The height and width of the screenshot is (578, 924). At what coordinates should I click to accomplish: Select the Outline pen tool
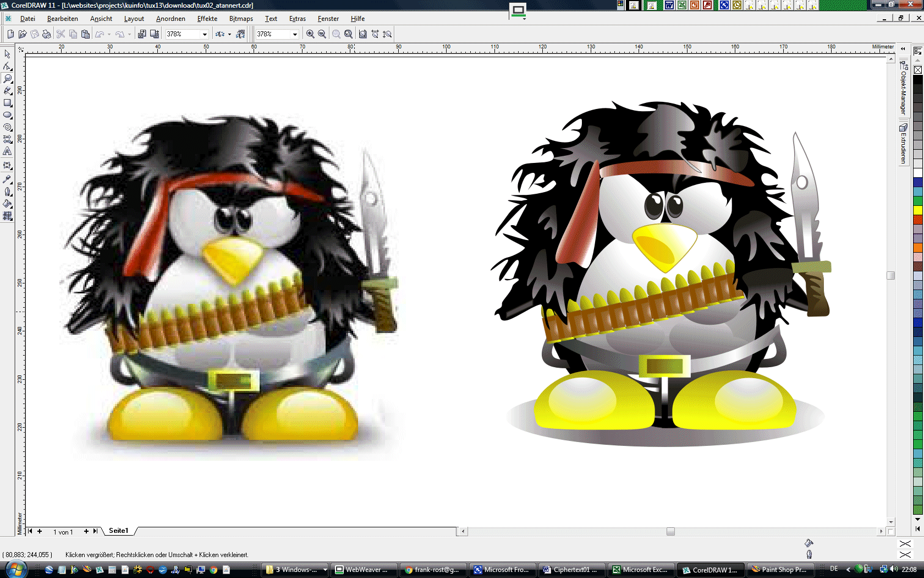tap(7, 192)
